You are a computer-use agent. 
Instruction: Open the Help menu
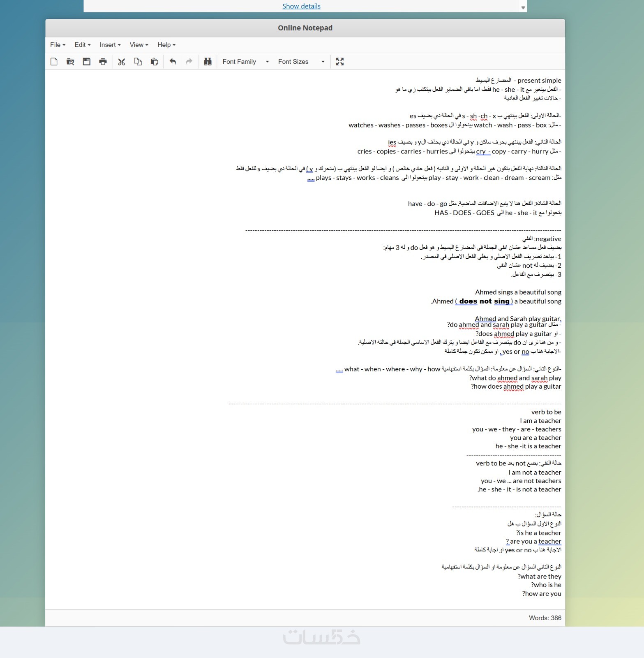[x=166, y=45]
